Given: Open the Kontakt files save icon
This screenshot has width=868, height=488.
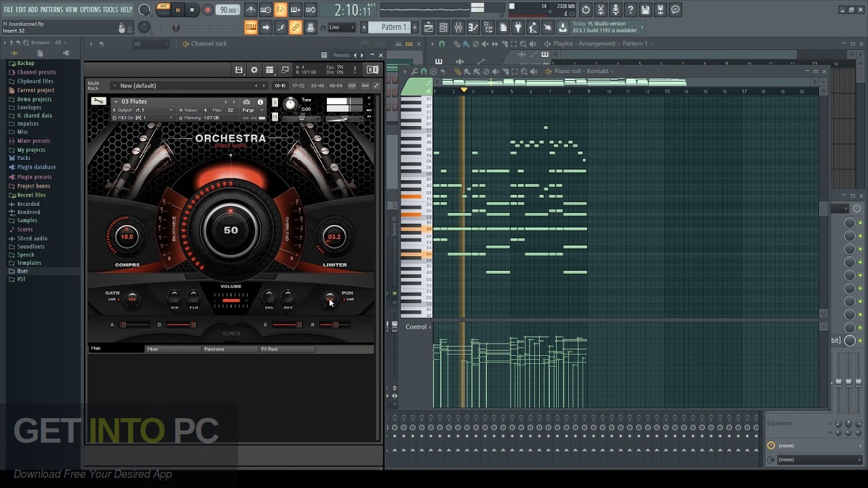Looking at the screenshot, I should pos(239,70).
